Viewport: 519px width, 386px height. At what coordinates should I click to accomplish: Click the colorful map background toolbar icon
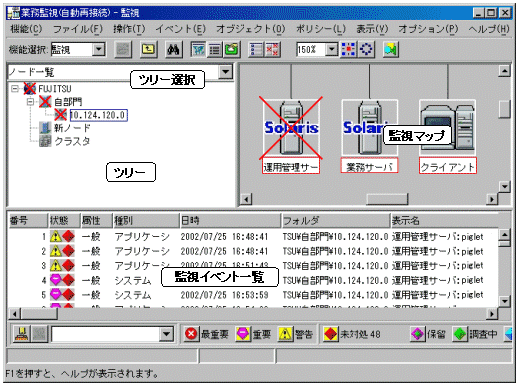391,50
